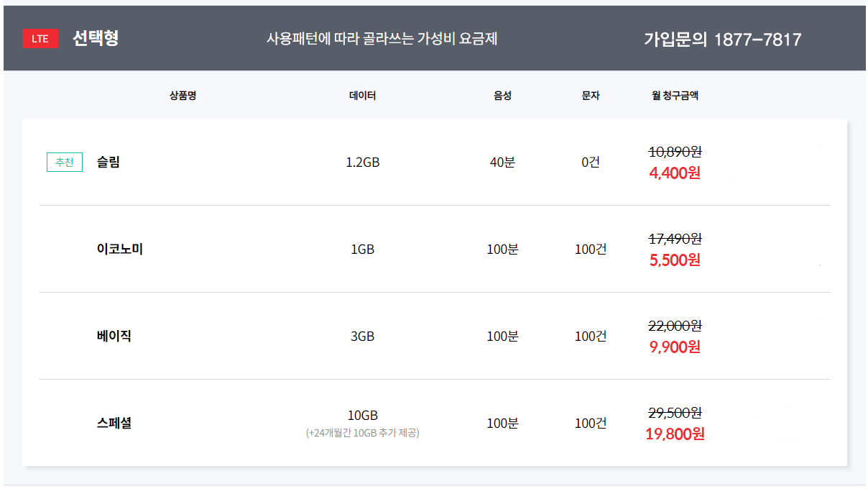Click the 사용패턴에 따라 골라쓰는 tagline
The image size is (868, 489).
click(x=382, y=39)
